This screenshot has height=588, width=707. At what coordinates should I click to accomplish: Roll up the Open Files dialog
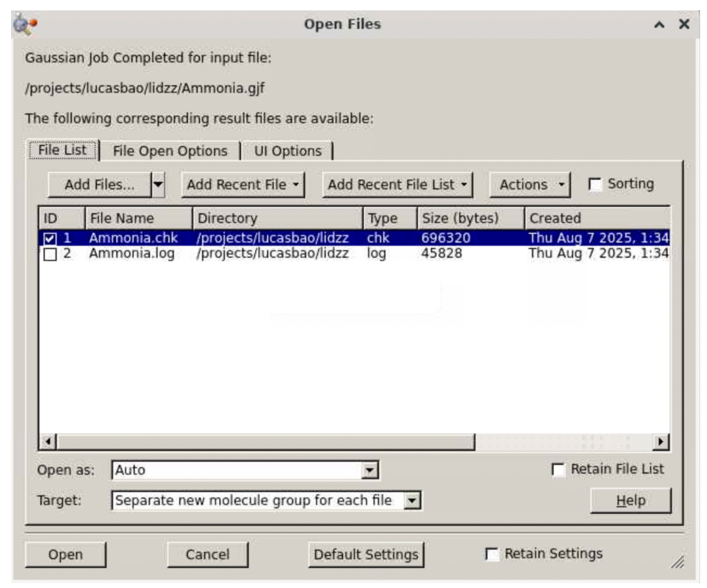click(658, 25)
